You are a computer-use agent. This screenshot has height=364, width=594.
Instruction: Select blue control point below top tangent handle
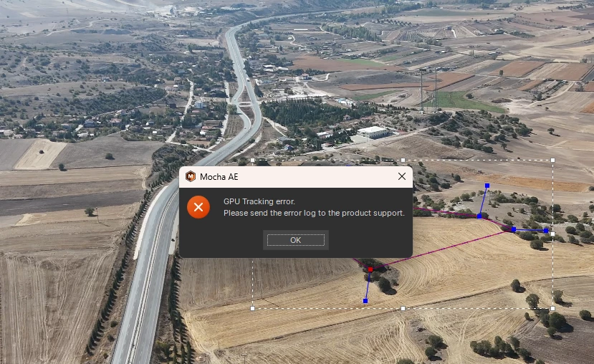coord(479,216)
